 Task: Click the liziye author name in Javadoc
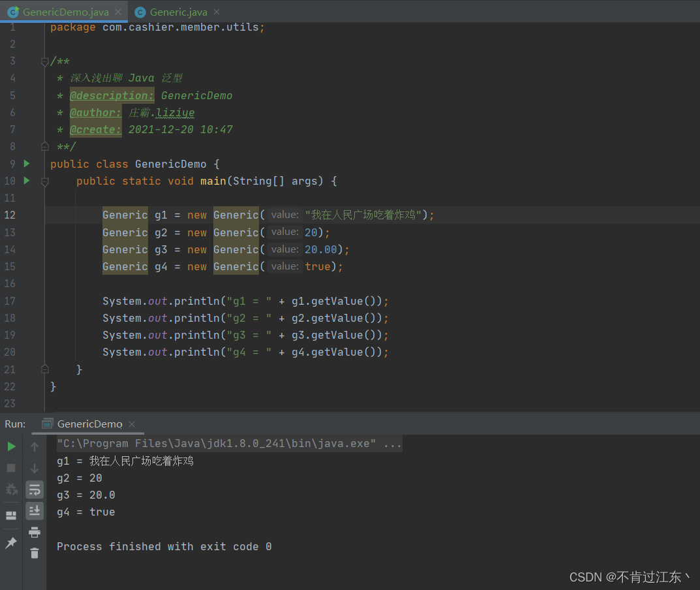[x=175, y=112]
